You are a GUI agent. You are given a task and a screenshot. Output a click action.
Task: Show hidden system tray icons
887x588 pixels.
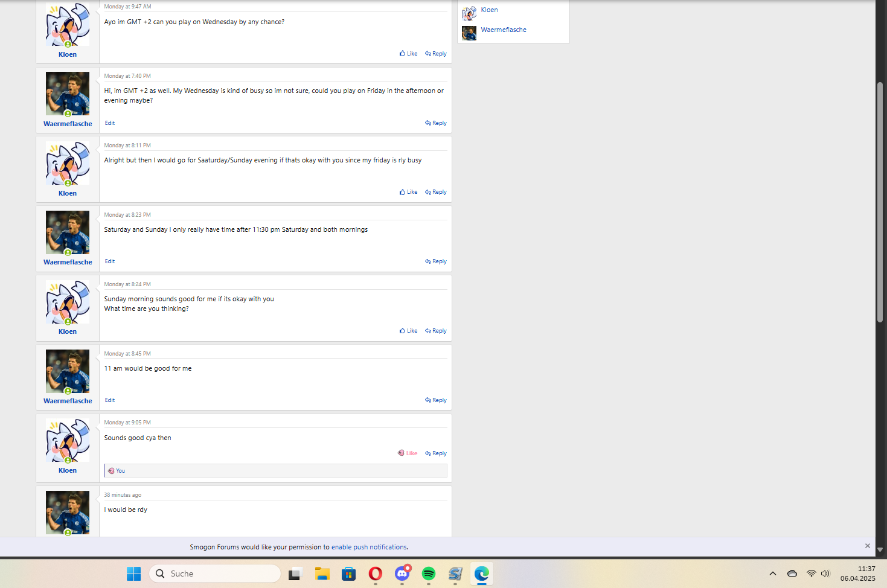pos(773,574)
